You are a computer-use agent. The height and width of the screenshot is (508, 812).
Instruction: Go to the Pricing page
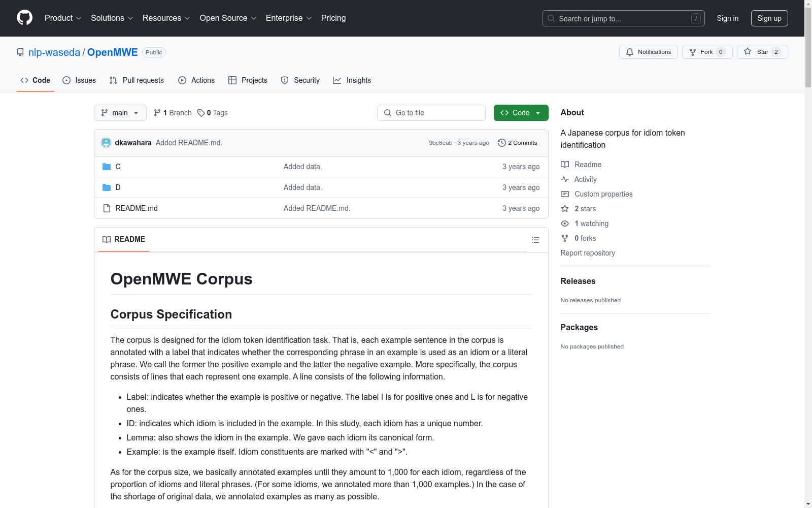(333, 18)
